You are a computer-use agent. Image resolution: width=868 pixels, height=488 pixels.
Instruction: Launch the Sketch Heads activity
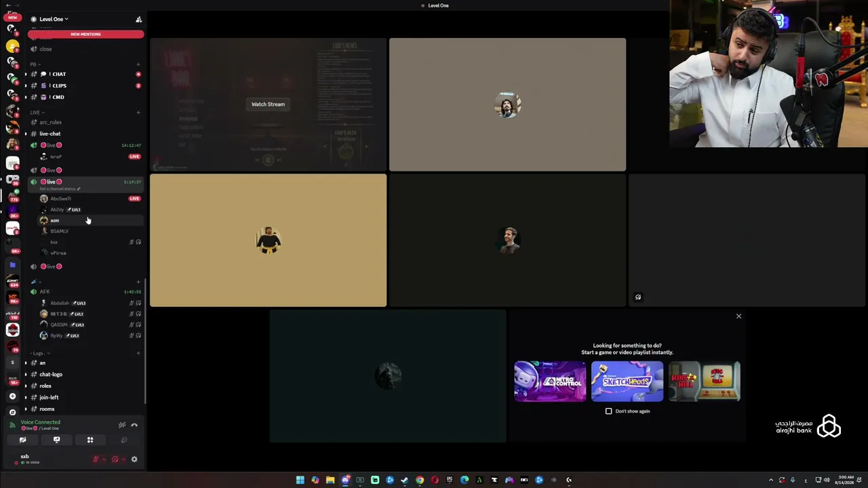tap(627, 382)
